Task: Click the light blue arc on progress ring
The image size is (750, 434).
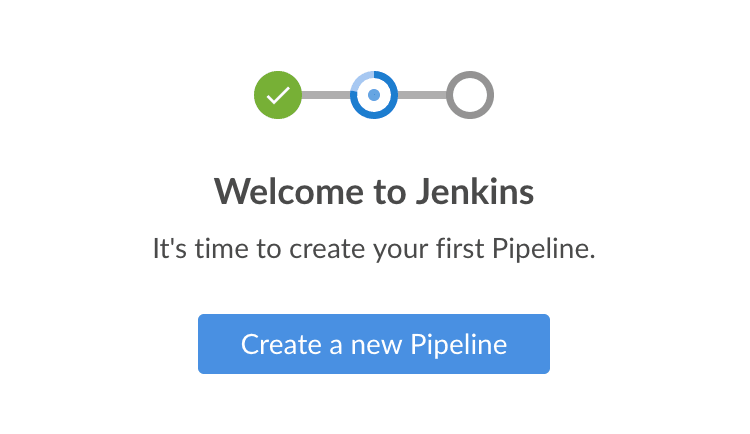Action: tap(361, 81)
